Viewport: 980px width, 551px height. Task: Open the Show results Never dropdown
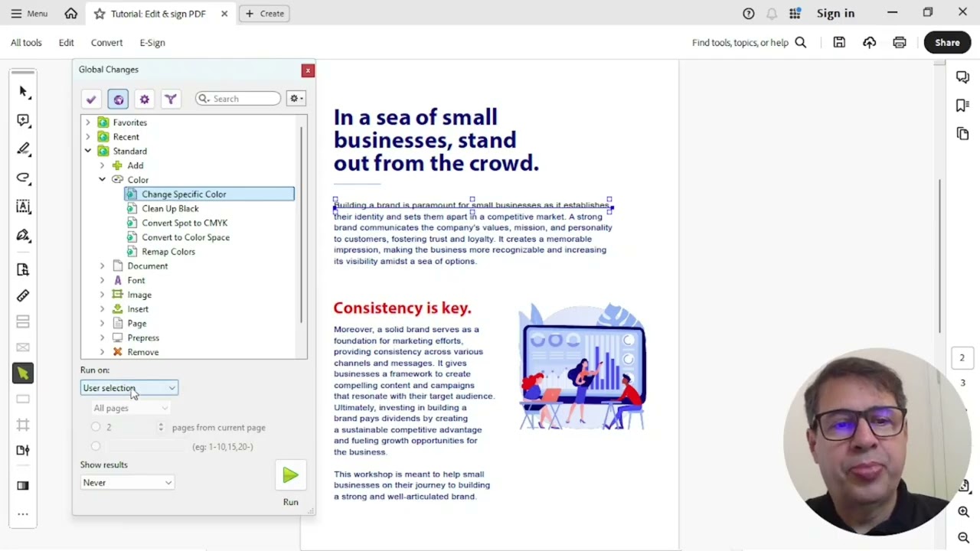coord(127,483)
